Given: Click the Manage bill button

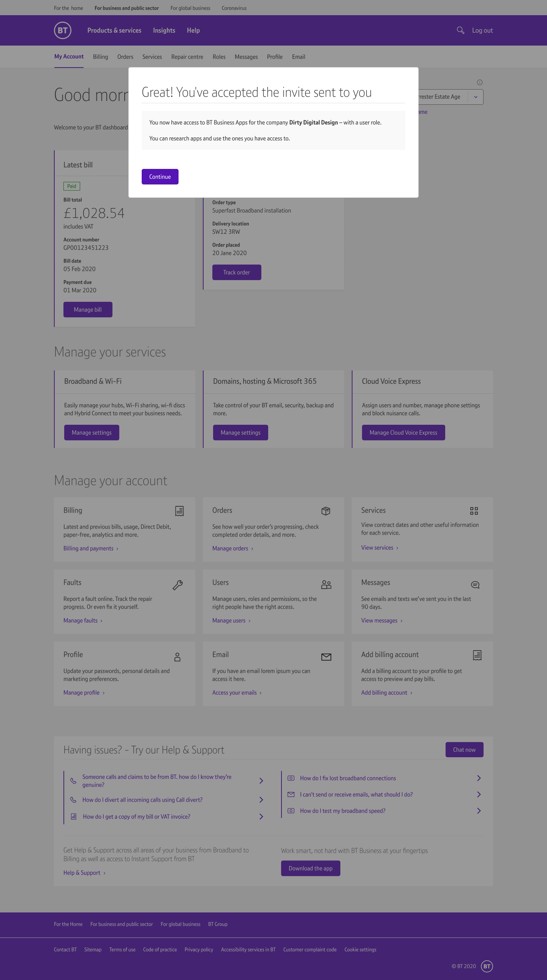Looking at the screenshot, I should tap(88, 310).
